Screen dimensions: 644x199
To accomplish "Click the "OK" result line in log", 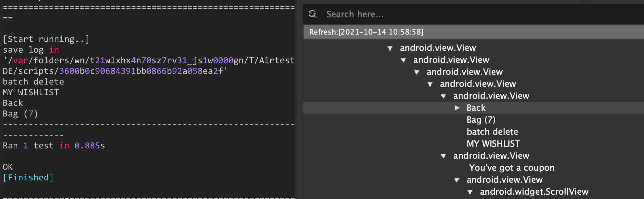I will pos(8,167).
